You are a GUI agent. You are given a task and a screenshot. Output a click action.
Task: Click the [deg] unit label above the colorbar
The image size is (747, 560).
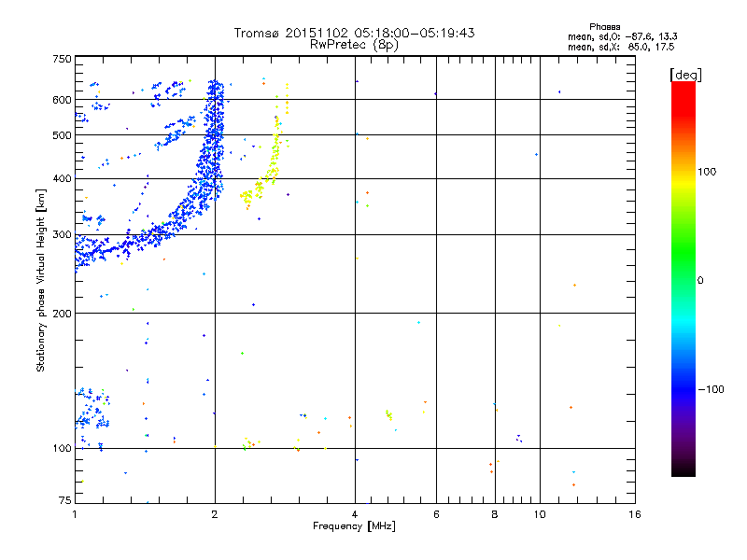tap(685, 76)
